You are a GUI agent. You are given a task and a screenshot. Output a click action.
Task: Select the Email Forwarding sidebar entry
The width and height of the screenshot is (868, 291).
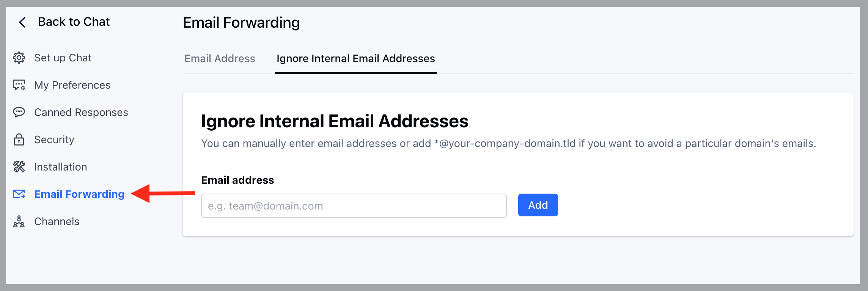(x=79, y=194)
